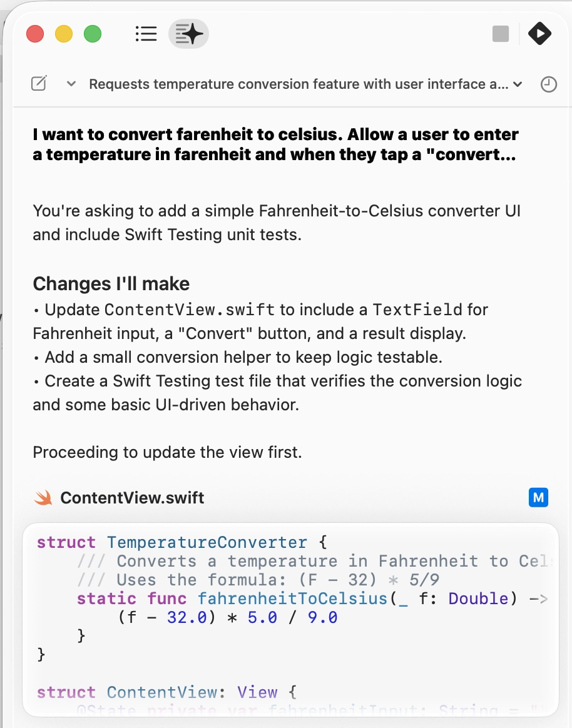This screenshot has height=728, width=572.
Task: Select the truncated temperature conversion conversation title
Action: pyautogui.click(x=300, y=84)
